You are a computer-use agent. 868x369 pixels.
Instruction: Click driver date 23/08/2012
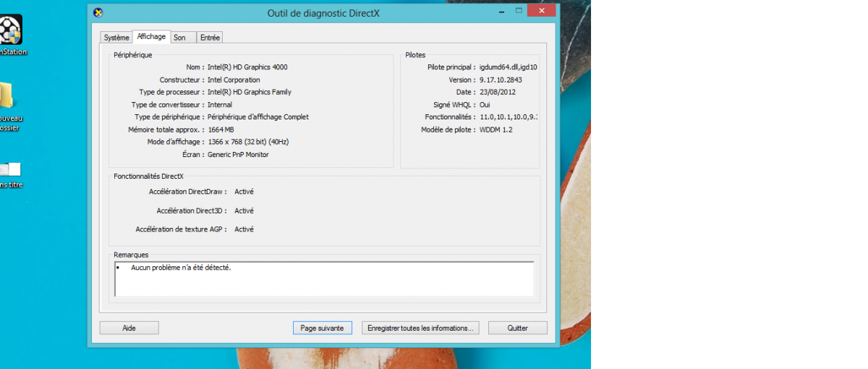point(498,92)
